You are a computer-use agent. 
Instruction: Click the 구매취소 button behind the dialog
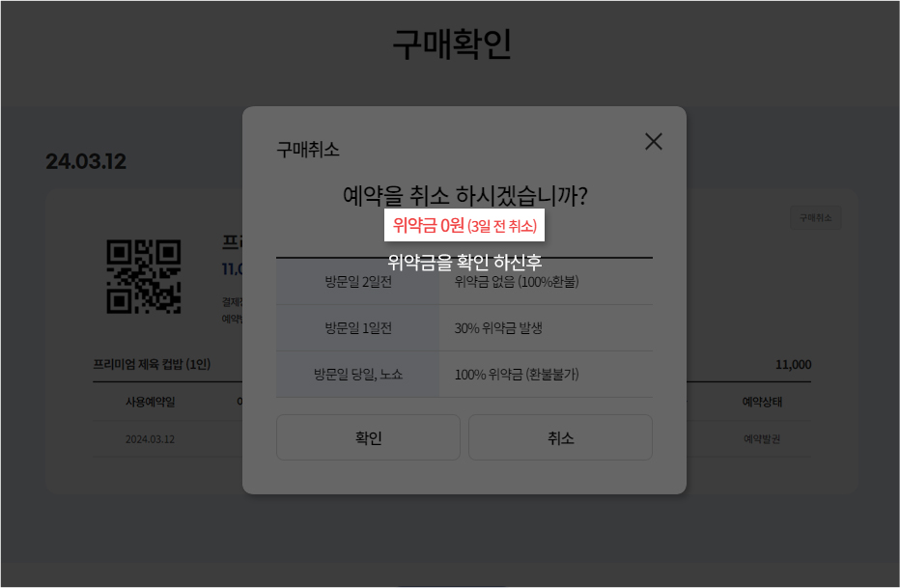point(816,216)
